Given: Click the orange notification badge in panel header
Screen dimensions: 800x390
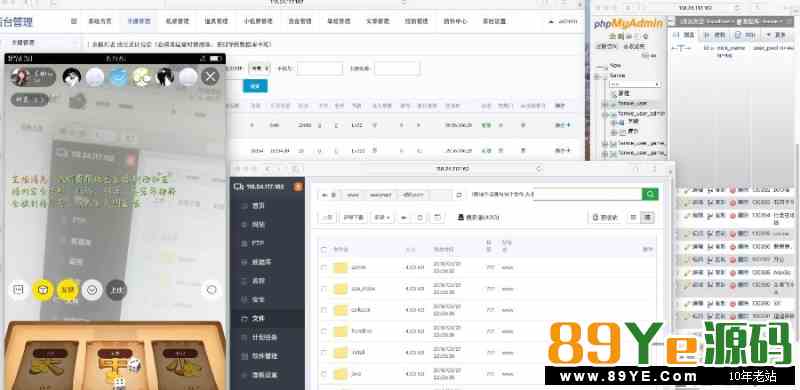Looking at the screenshot, I should 298,187.
